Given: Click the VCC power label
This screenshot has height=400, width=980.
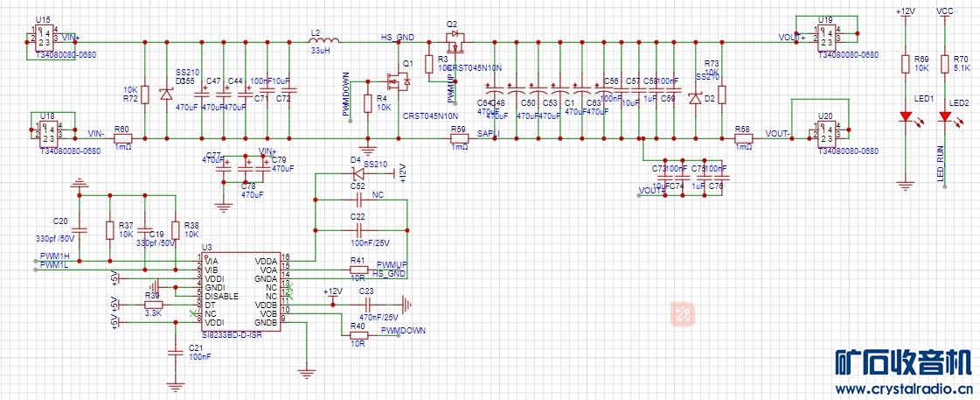Looking at the screenshot, I should 944,12.
